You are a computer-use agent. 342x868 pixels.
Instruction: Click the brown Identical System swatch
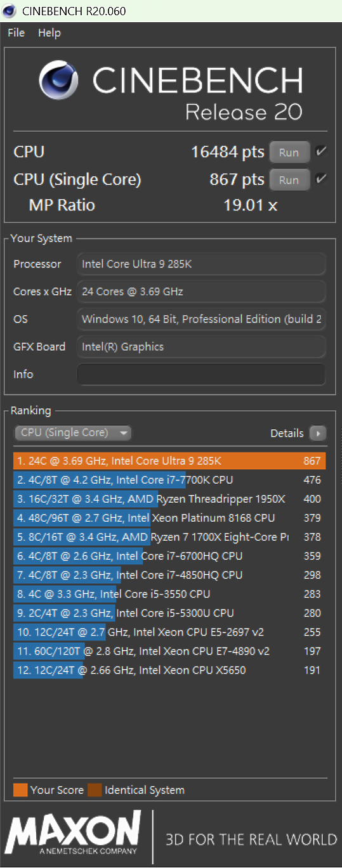[x=95, y=790]
